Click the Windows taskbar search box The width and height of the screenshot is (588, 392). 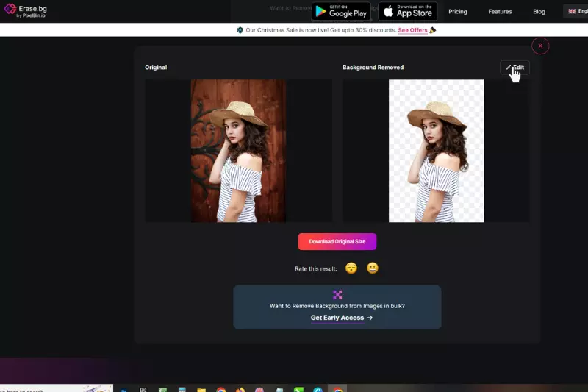(57, 388)
